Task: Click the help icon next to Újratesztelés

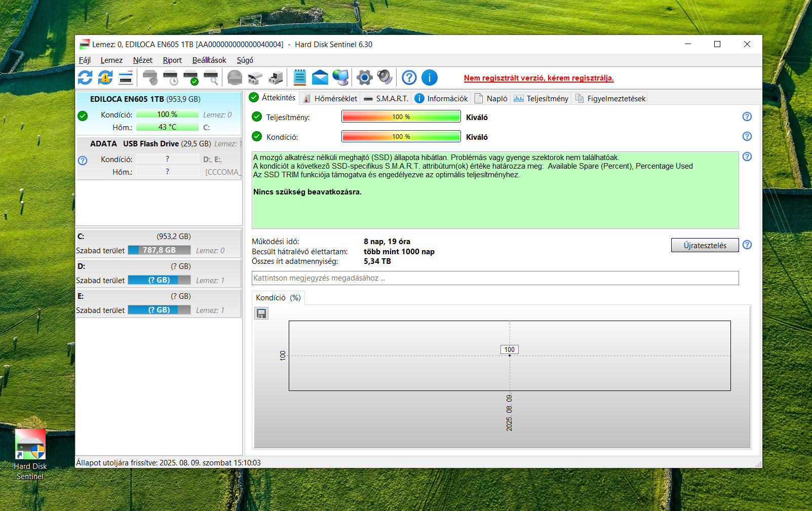Action: 747,245
